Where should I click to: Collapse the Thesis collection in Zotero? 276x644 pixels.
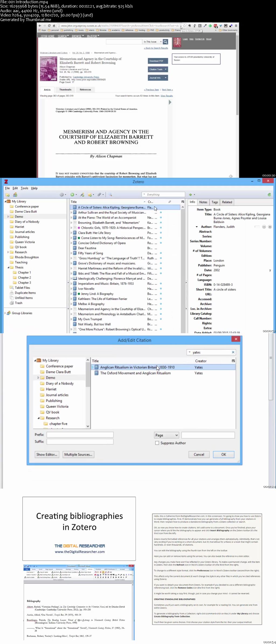point(8,268)
